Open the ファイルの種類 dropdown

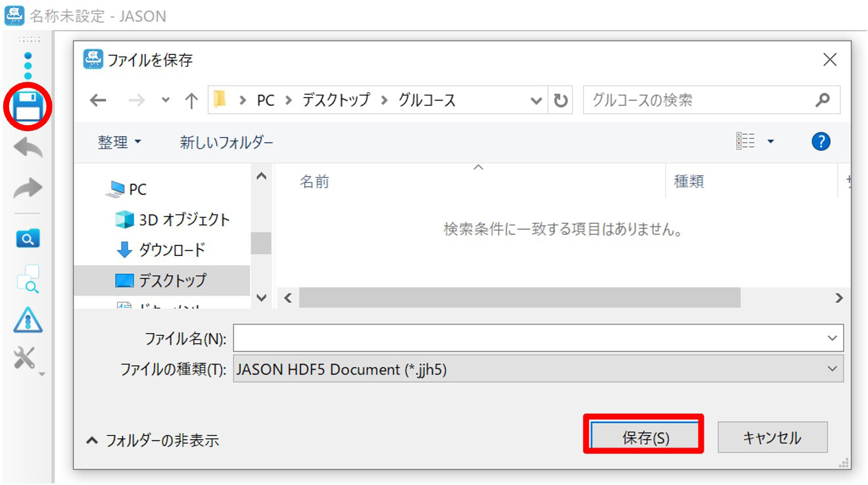coord(832,369)
